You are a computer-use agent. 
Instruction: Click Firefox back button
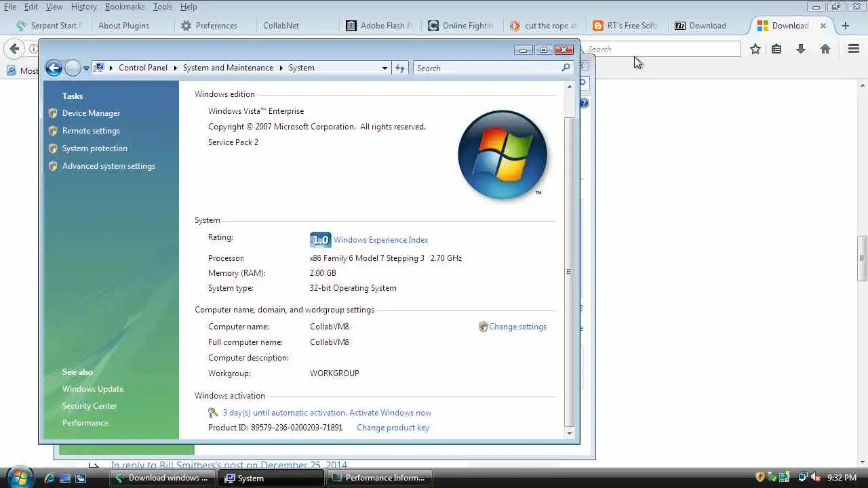14,49
